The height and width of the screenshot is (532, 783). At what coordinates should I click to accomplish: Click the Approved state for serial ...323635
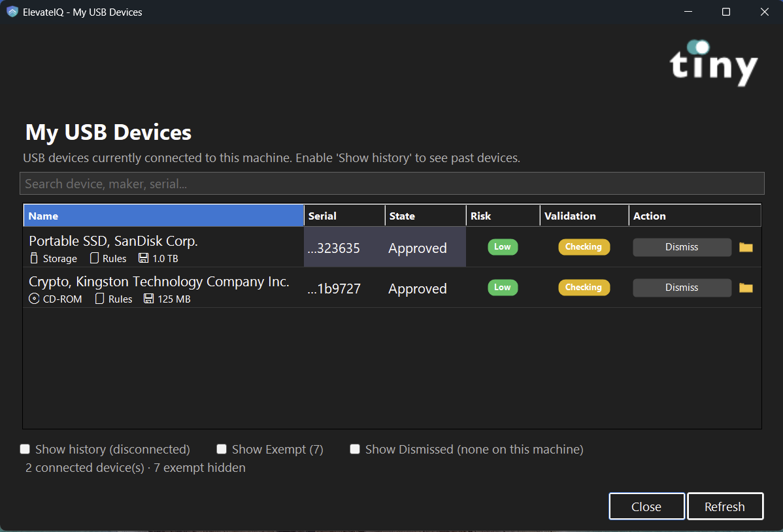[x=418, y=248]
